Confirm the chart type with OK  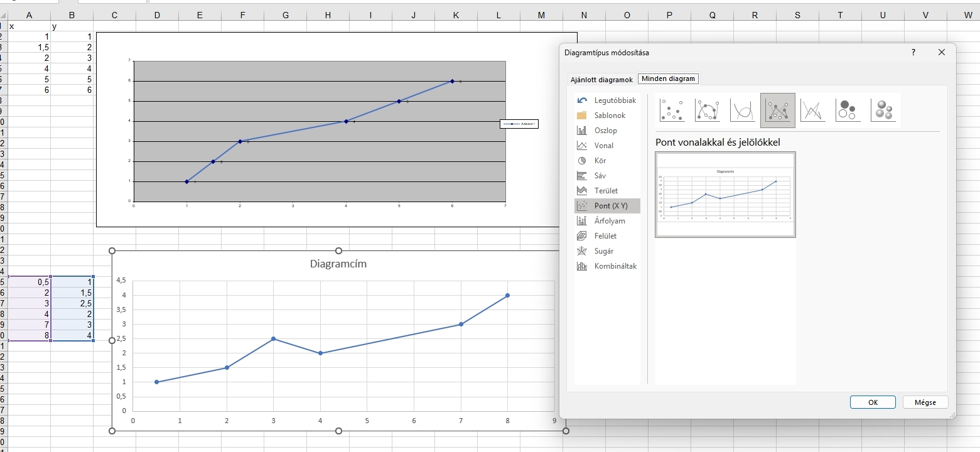click(873, 402)
